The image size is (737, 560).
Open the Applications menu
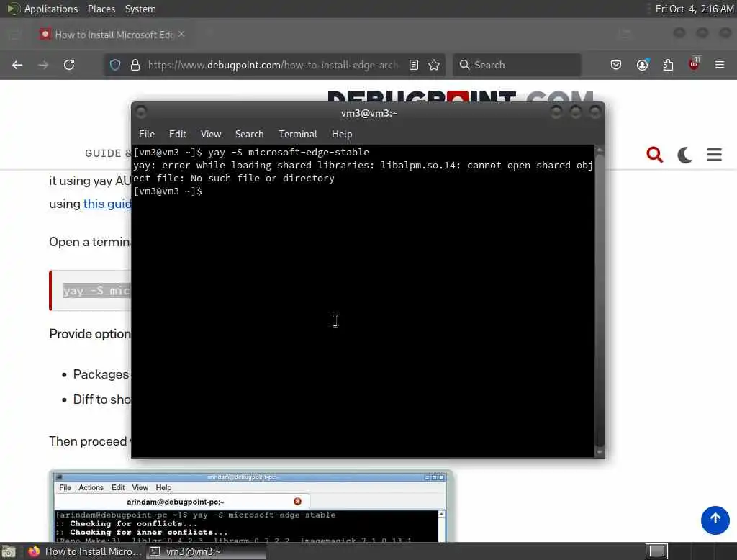51,9
